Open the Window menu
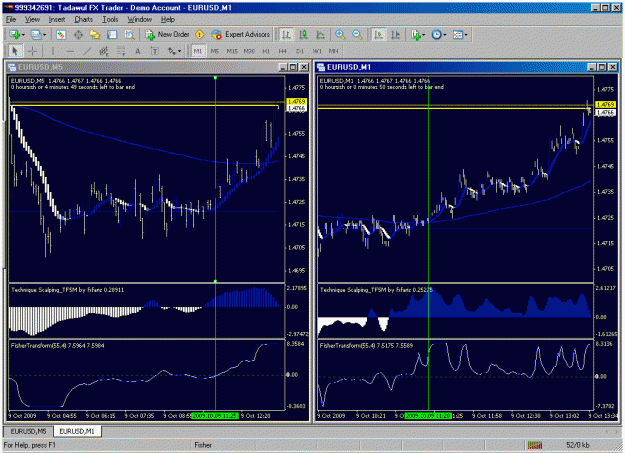 (x=140, y=20)
